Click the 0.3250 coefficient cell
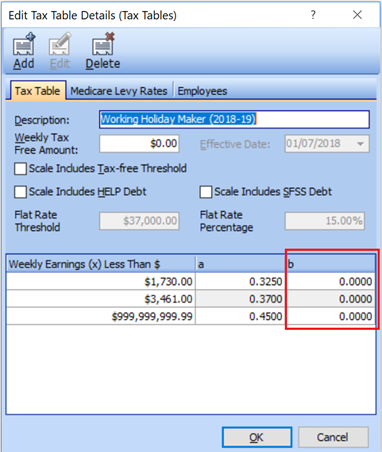This screenshot has height=452, width=382. tap(240, 282)
